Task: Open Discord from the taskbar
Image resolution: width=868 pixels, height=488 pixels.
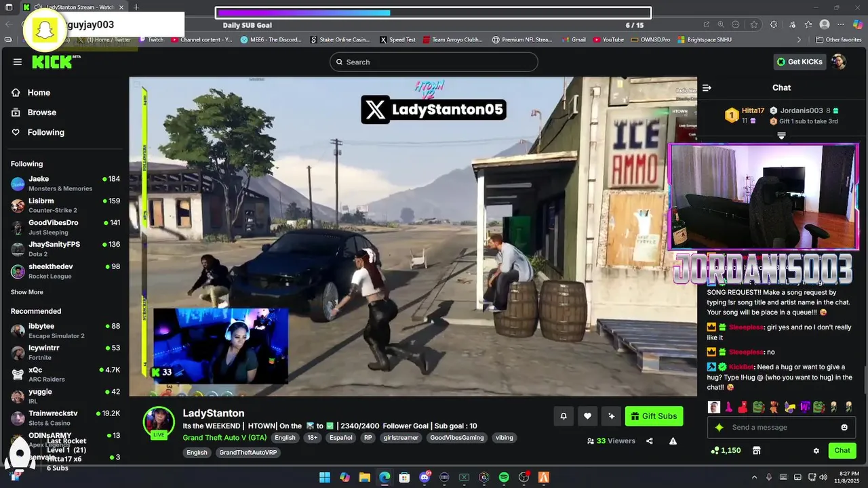Action: (425, 477)
